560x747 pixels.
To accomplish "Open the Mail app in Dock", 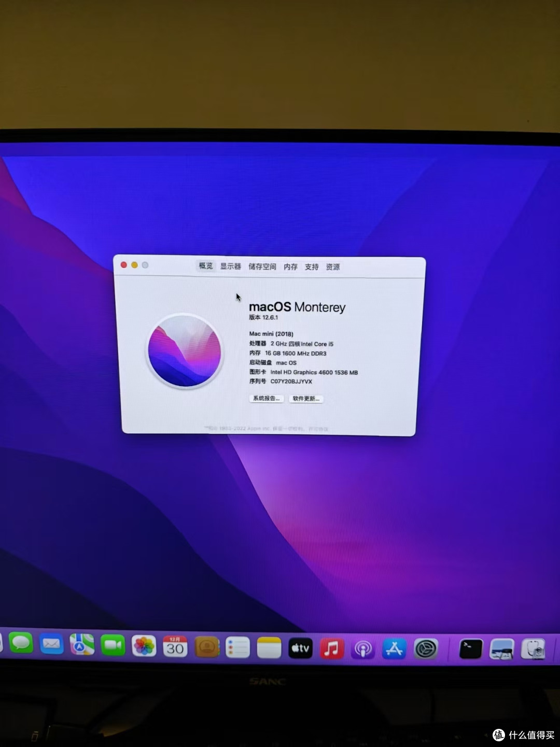I will coord(52,644).
